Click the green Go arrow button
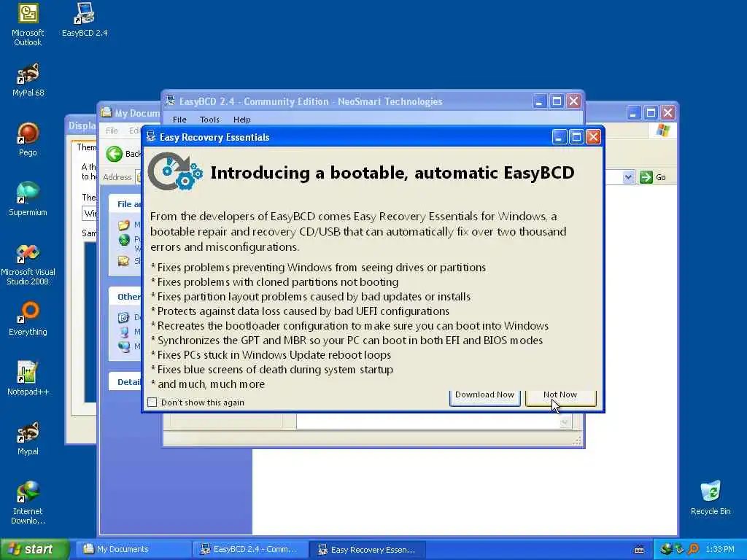747x560 pixels. [646, 177]
